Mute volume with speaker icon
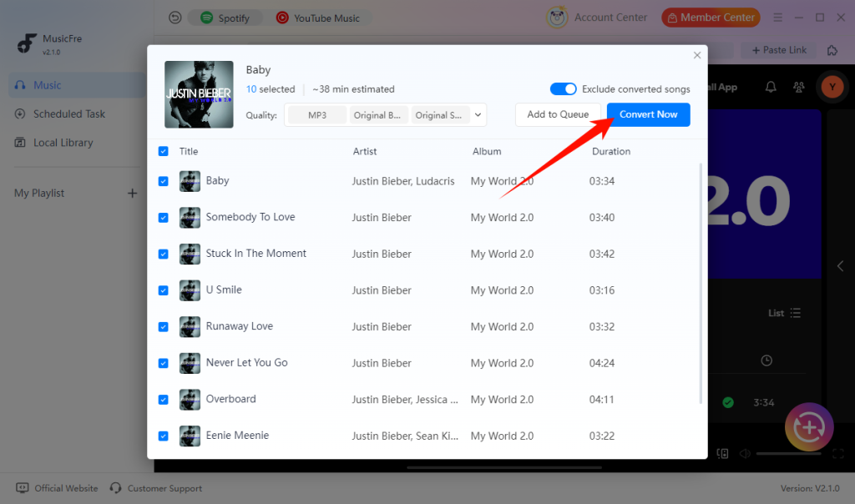 [x=745, y=453]
